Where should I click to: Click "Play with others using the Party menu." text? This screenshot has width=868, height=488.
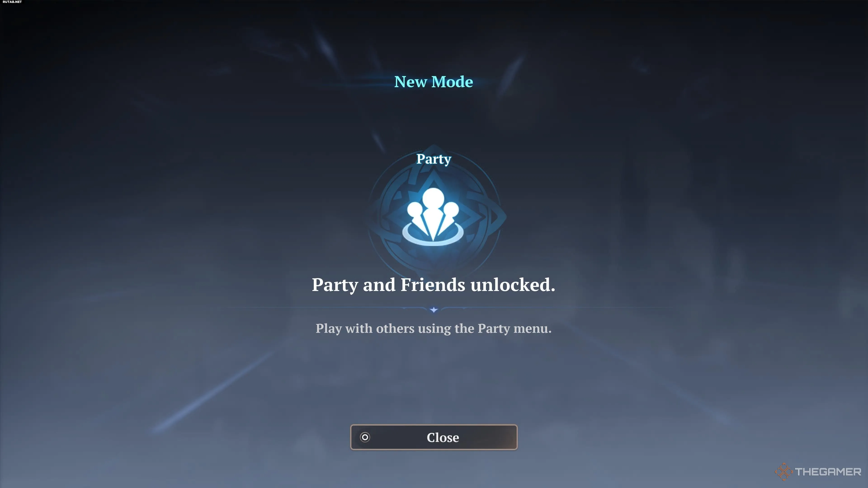[434, 328]
